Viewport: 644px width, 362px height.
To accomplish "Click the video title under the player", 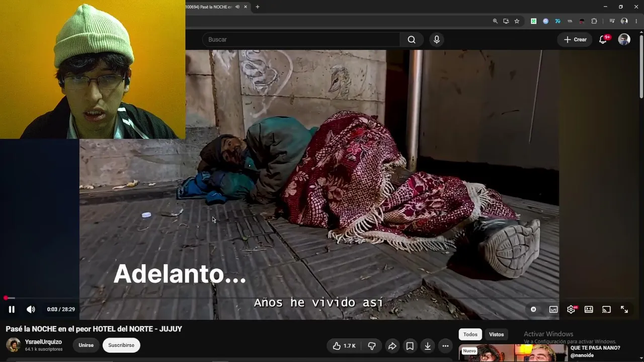I will 94,329.
